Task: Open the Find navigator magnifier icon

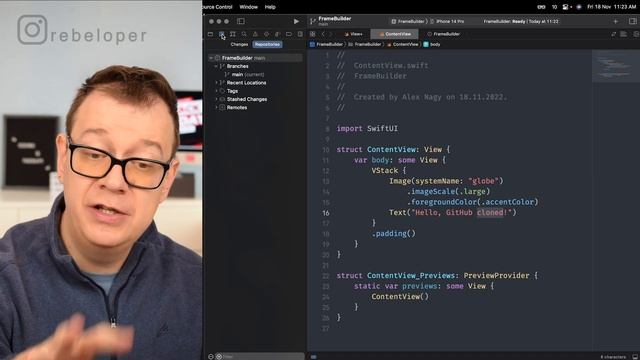Action: click(244, 34)
